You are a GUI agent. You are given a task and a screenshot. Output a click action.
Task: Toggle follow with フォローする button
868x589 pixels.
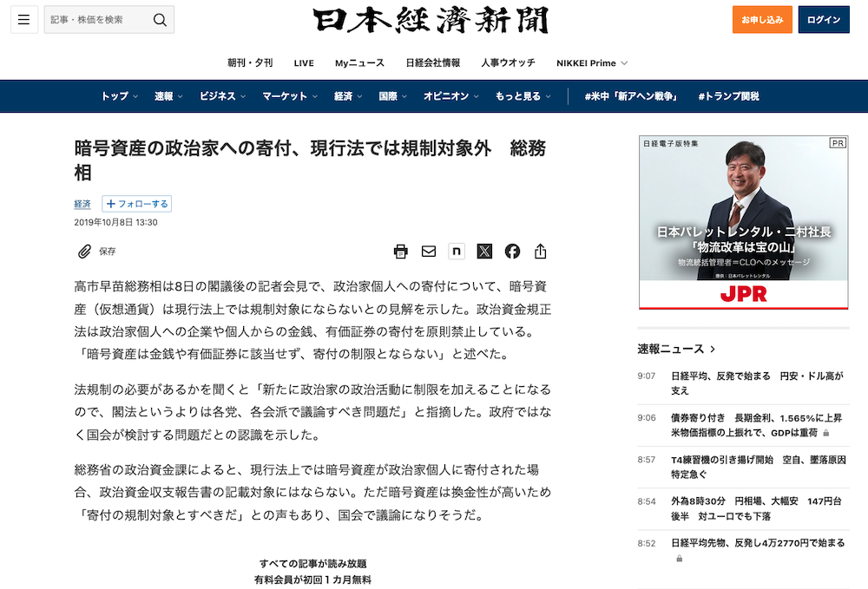pyautogui.click(x=136, y=204)
